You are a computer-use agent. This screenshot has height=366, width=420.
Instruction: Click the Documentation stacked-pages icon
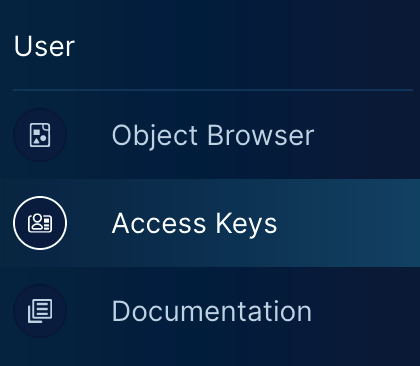point(40,311)
